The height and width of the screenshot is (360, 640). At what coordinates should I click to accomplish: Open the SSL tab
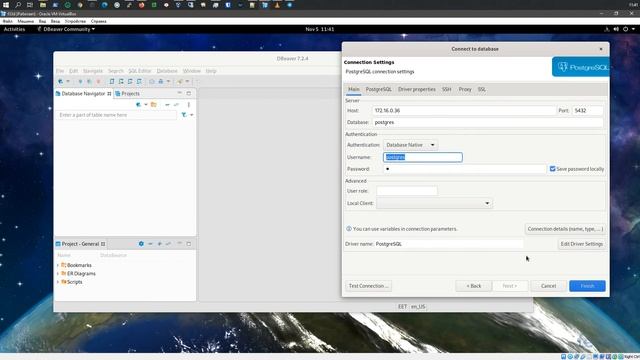point(482,89)
